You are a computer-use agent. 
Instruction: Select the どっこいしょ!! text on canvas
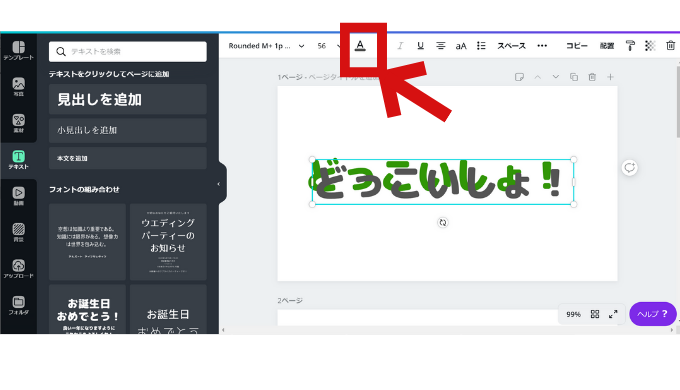[x=443, y=182]
